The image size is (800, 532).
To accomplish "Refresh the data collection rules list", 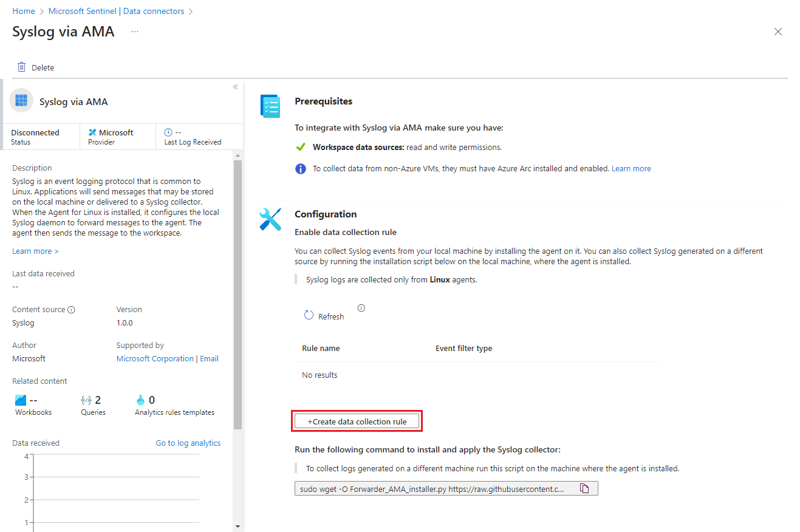I will click(324, 316).
